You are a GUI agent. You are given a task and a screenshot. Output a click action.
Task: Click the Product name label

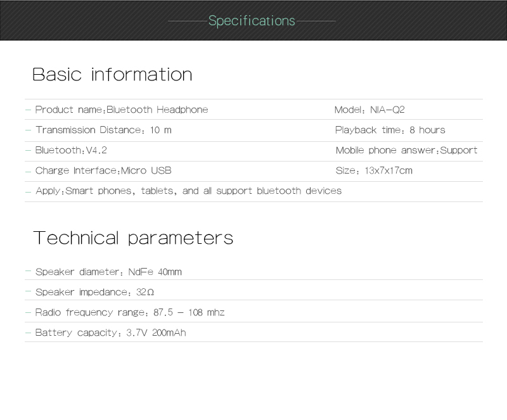pos(69,110)
